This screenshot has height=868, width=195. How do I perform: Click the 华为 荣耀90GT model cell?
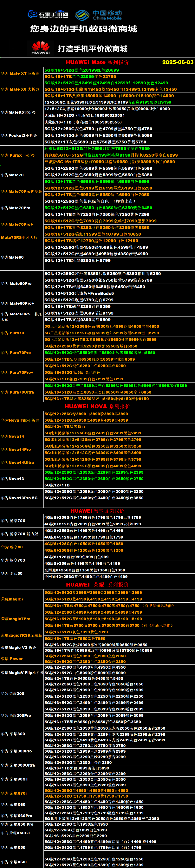[22, 779]
